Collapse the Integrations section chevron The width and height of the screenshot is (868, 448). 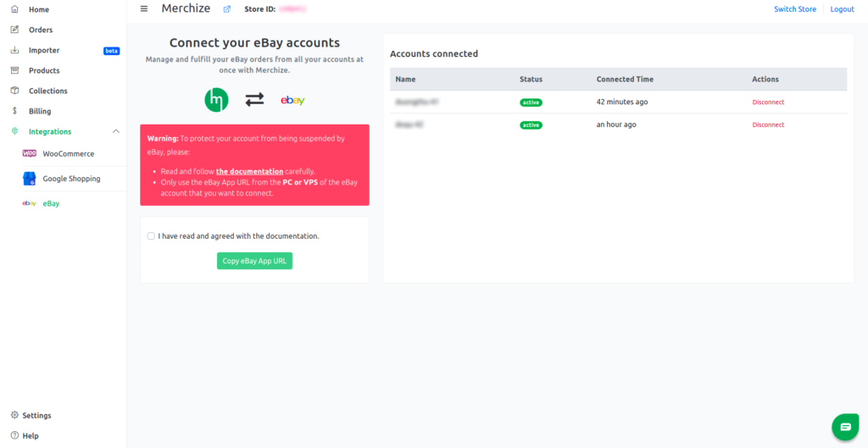(115, 131)
